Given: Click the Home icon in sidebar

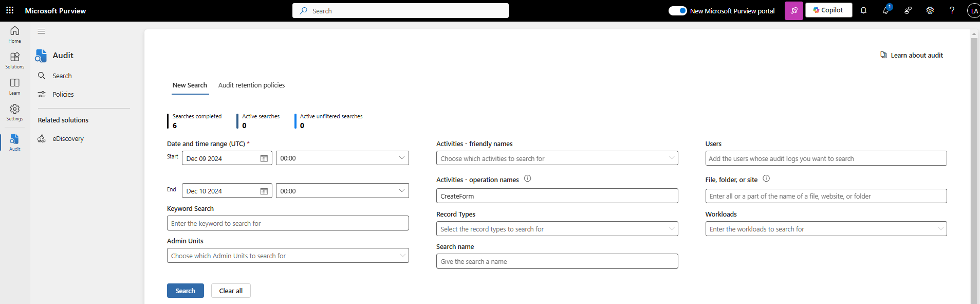Looking at the screenshot, I should click(x=15, y=34).
